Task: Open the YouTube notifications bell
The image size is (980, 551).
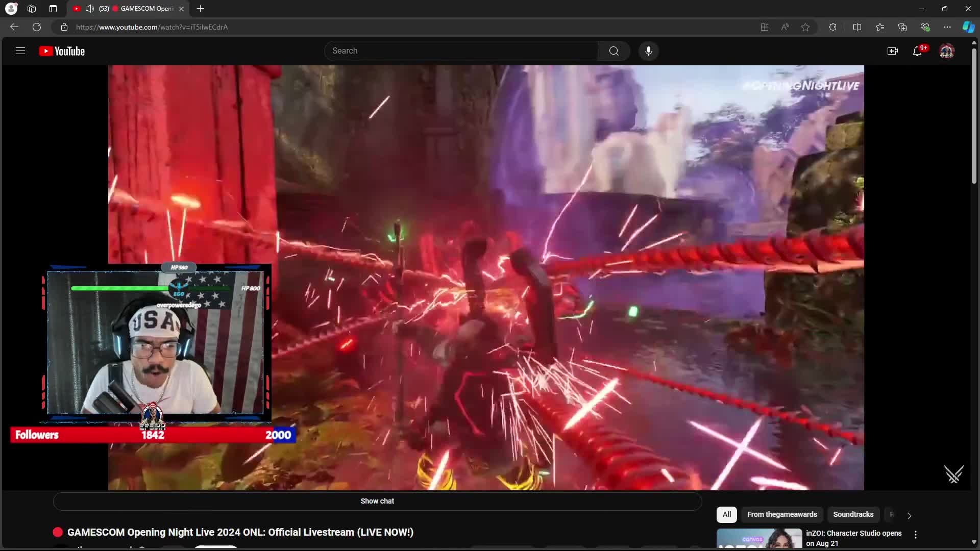Action: pos(917,51)
